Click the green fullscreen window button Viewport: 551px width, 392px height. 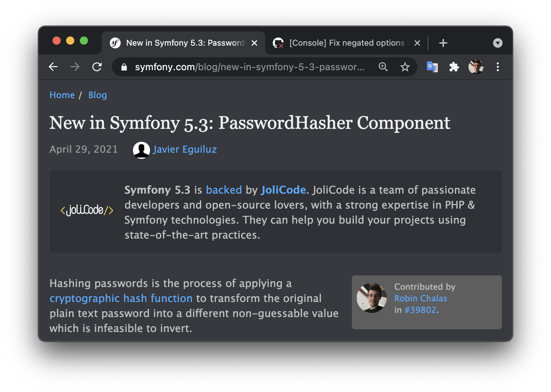(84, 41)
